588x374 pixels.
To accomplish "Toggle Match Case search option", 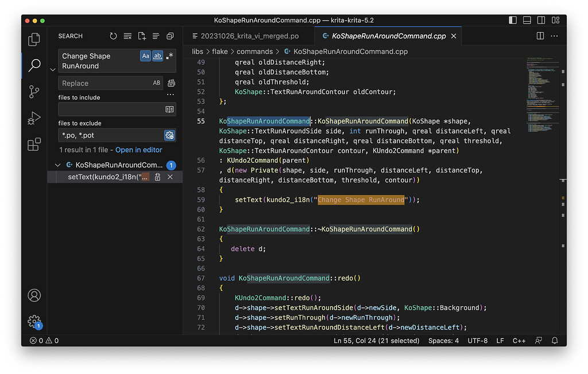I will click(146, 56).
